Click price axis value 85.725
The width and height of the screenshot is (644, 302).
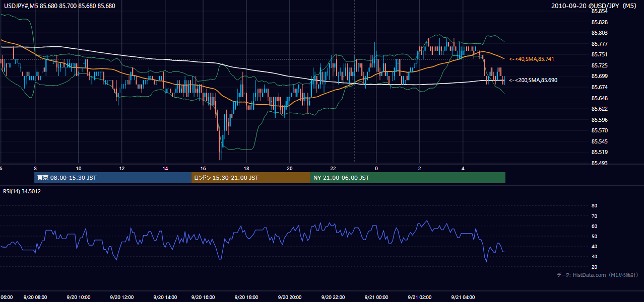[599, 65]
